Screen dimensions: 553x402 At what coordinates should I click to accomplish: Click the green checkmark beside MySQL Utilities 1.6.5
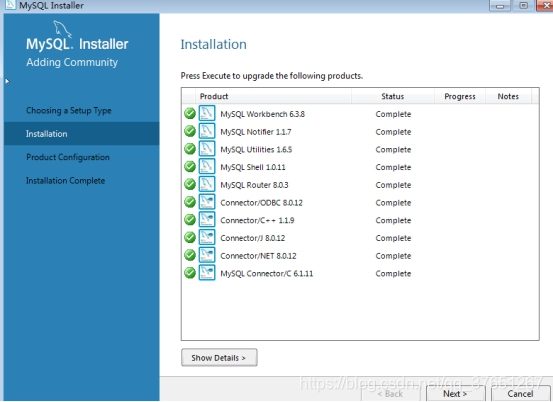tap(190, 149)
